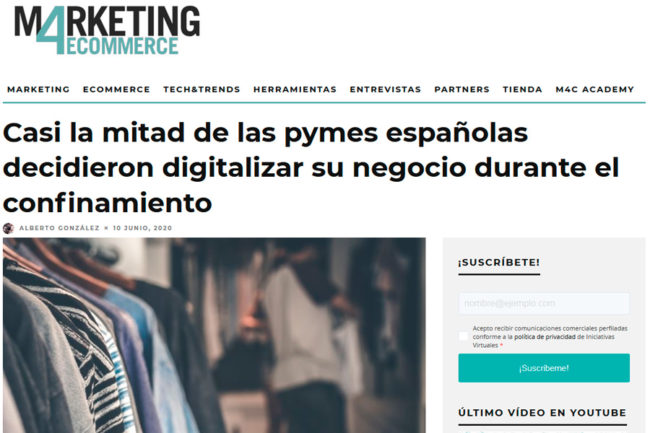Viewport: 650px width, 433px height.
Task: Click the article headline title
Action: coord(311,167)
